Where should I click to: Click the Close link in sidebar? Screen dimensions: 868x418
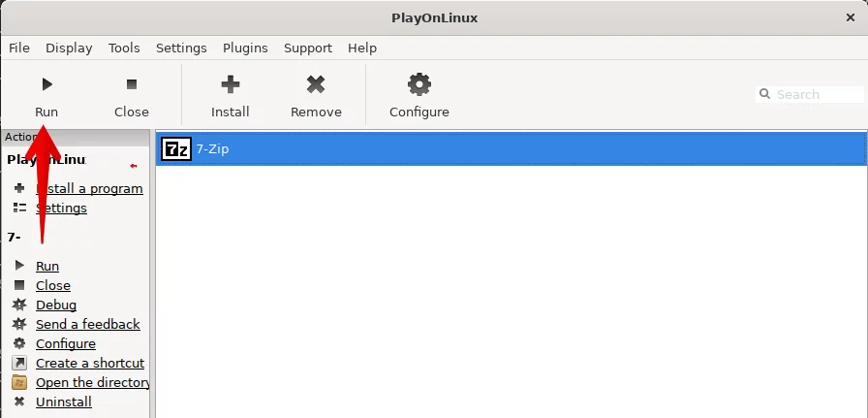53,285
